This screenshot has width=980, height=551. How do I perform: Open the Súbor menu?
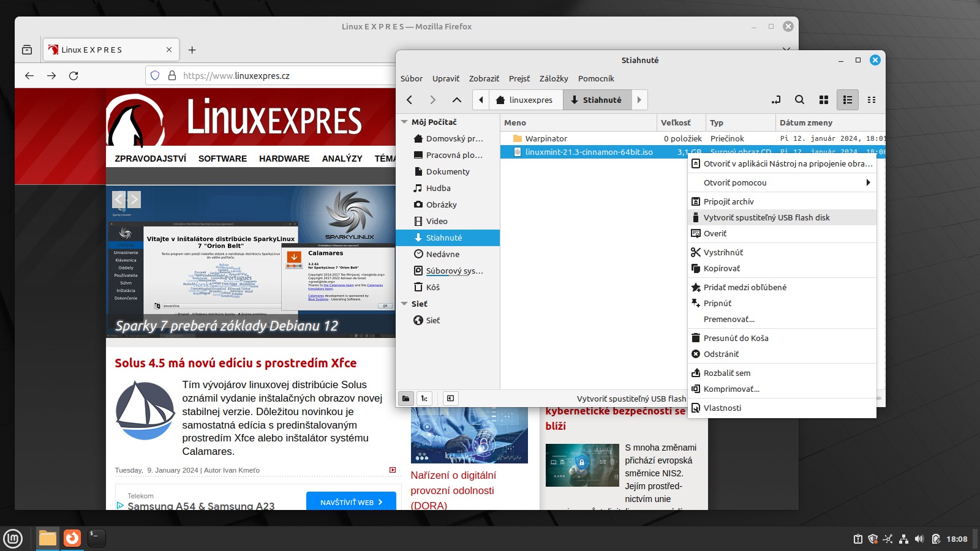pyautogui.click(x=412, y=78)
